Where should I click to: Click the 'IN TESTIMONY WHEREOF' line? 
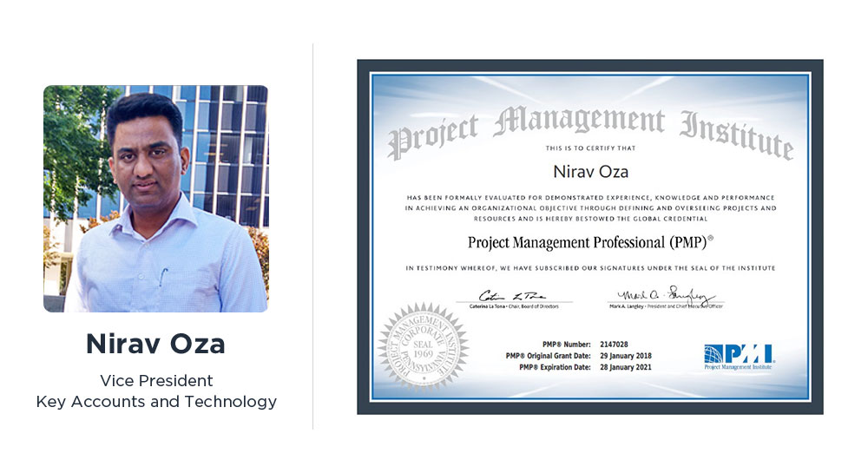click(x=590, y=268)
